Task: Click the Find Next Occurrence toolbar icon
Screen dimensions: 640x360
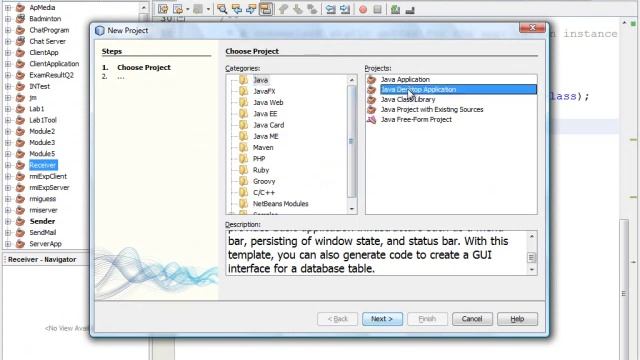Action: click(x=251, y=9)
